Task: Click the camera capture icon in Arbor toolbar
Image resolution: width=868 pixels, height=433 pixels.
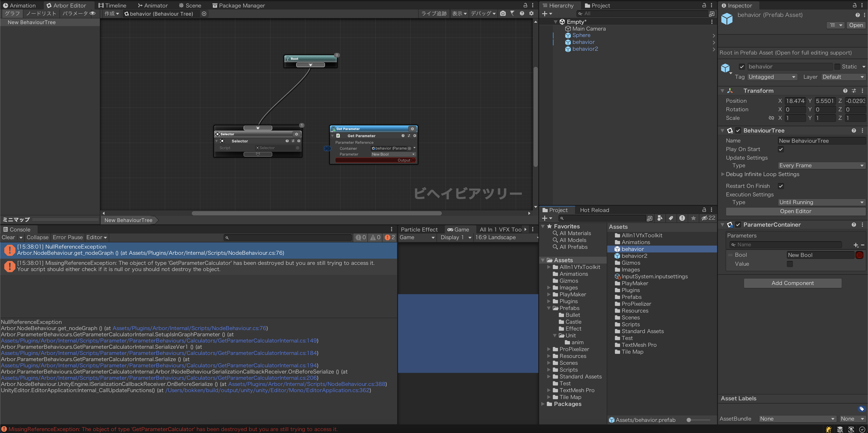Action: [x=503, y=13]
